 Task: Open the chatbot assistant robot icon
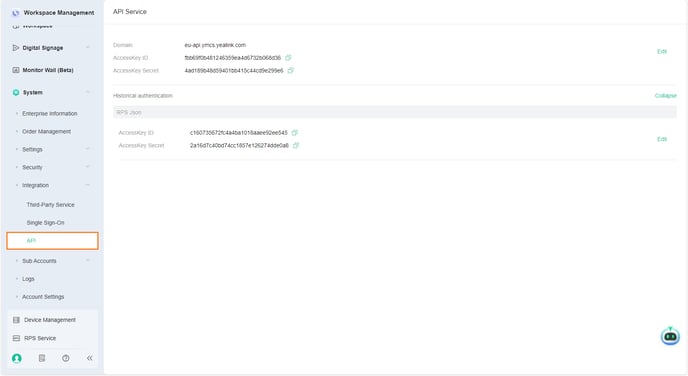pos(670,336)
